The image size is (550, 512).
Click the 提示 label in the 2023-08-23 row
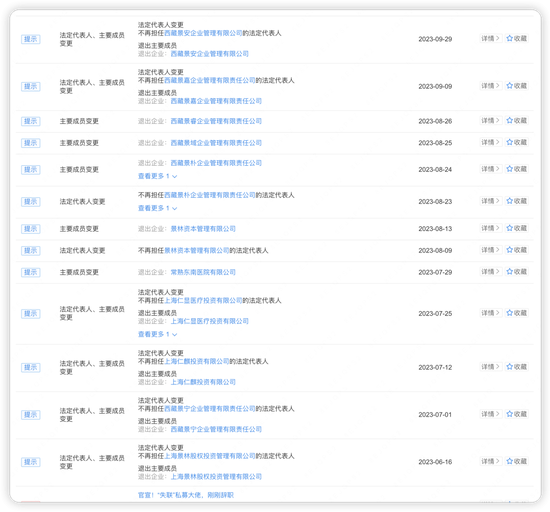(x=31, y=202)
